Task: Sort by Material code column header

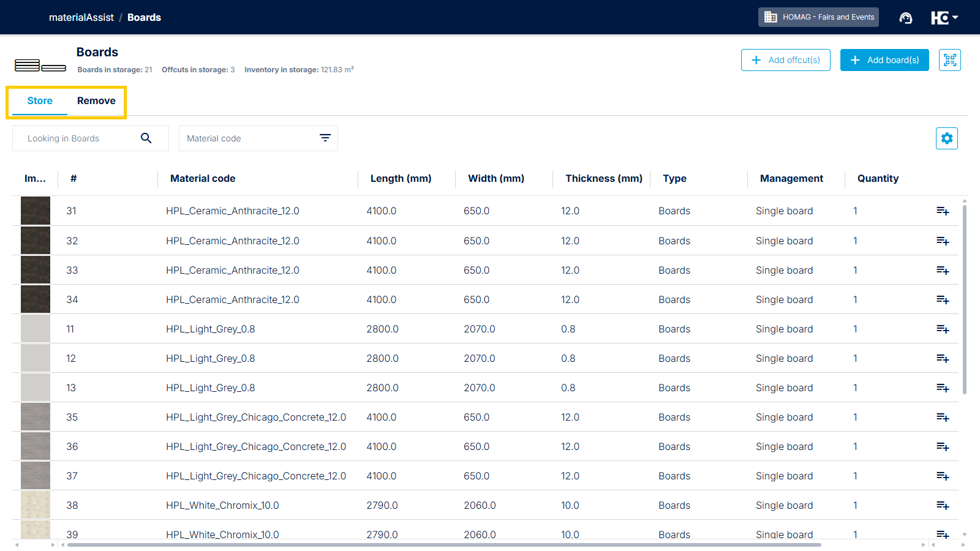Action: 203,179
